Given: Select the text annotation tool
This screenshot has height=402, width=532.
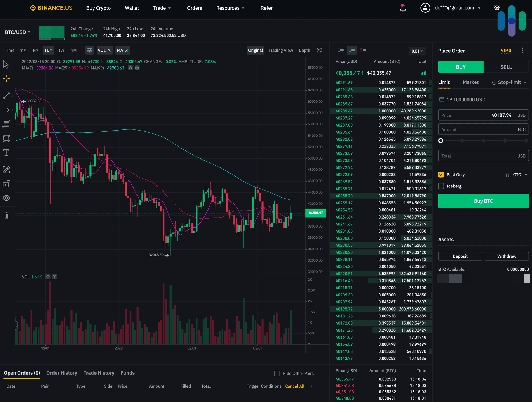Looking at the screenshot, I should [x=6, y=152].
